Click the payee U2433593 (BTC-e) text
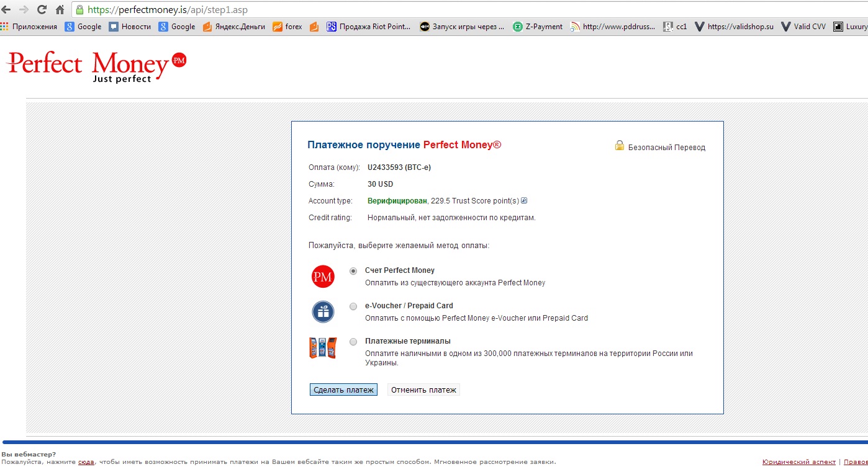Image resolution: width=868 pixels, height=472 pixels. (399, 167)
